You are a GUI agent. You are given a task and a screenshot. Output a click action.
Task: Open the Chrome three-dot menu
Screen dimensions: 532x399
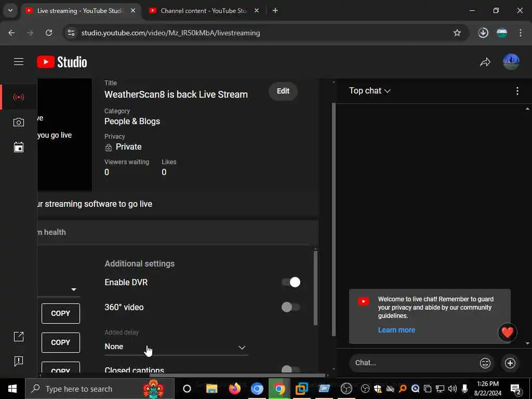pyautogui.click(x=521, y=33)
